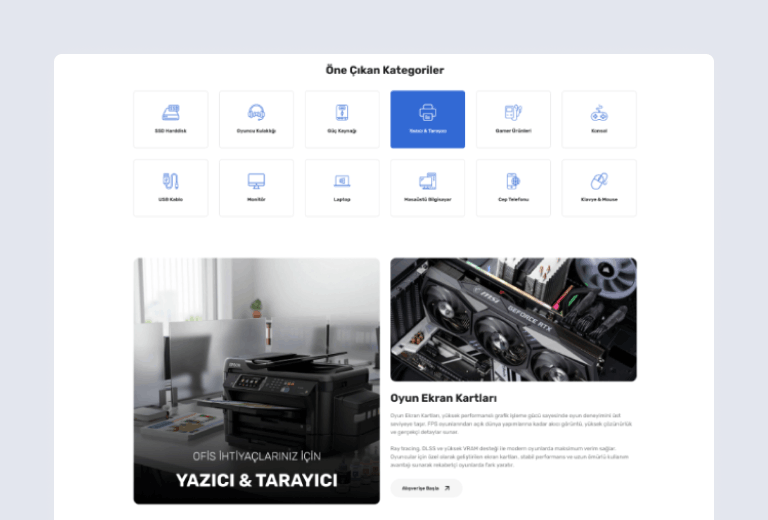Open the SSD Harddisk category card
Screen dimensions: 768x520
click(x=170, y=119)
